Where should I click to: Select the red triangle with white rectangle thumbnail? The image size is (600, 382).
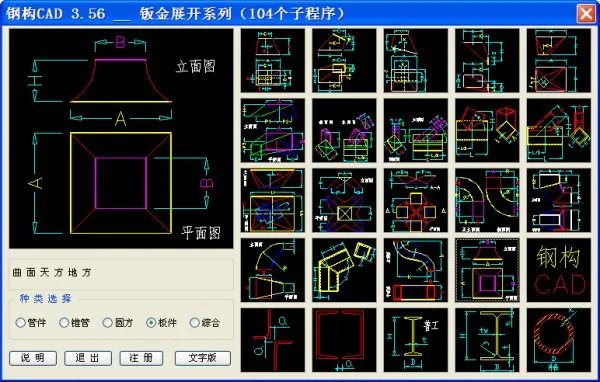tap(487, 60)
